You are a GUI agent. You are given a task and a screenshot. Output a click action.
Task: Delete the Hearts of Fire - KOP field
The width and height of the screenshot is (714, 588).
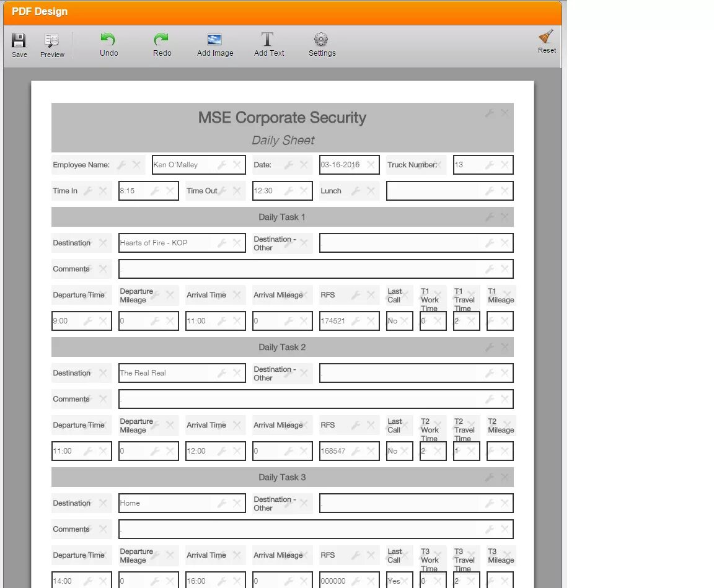click(237, 242)
